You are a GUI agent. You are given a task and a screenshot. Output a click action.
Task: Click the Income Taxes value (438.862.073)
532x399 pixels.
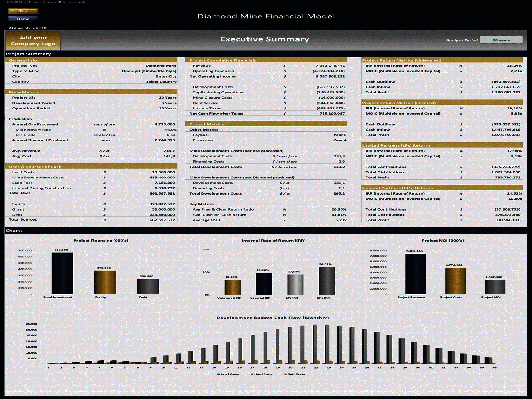331,108
